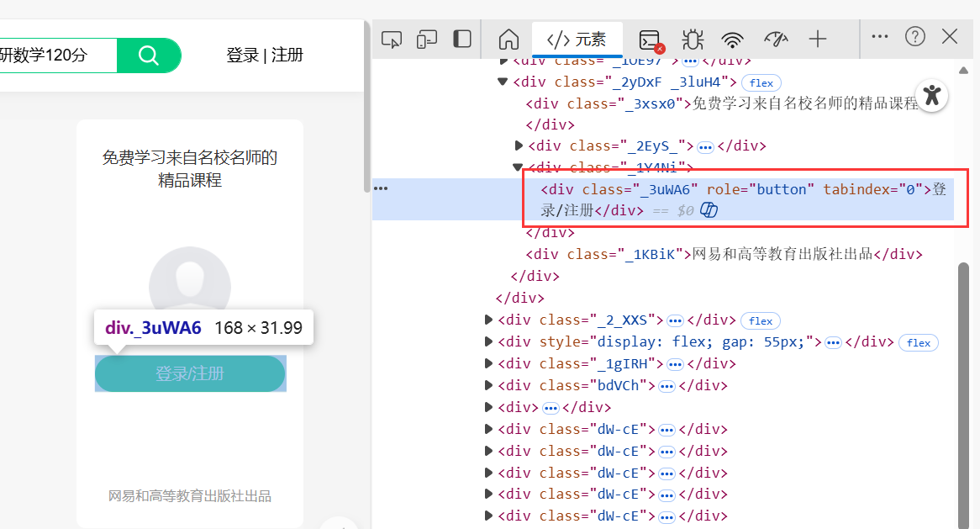Screen dimensions: 980x529
Task: Open DevTools help question mark icon
Action: [915, 36]
